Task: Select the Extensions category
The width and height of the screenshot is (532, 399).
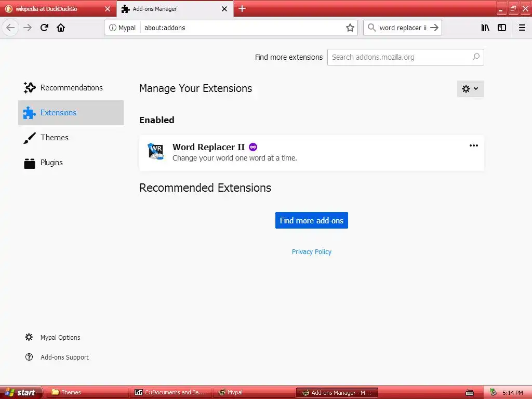Action: 71,113
